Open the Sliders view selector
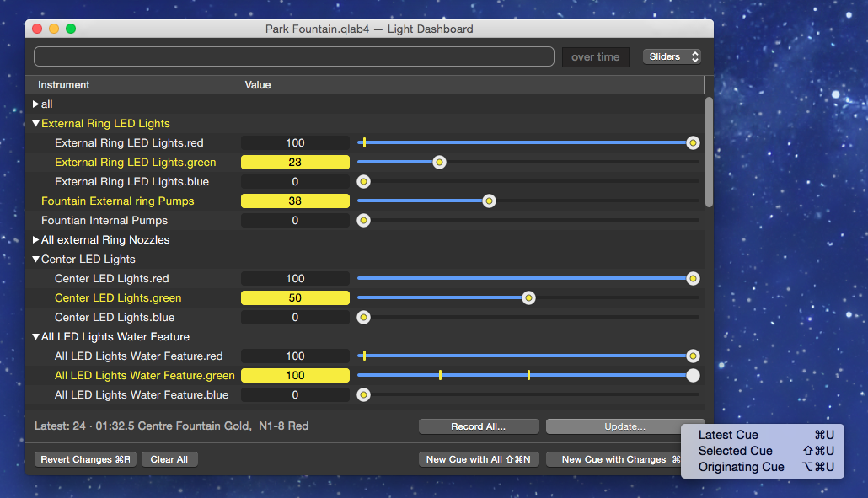868x498 pixels. pos(672,56)
